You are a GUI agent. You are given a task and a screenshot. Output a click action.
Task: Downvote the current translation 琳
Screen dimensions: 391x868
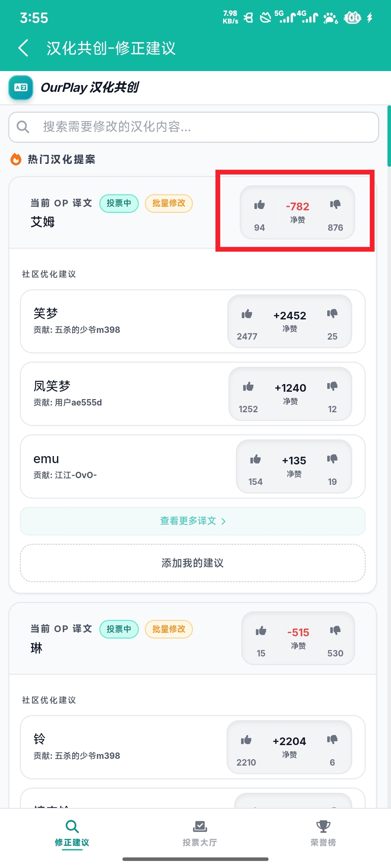coord(335,631)
